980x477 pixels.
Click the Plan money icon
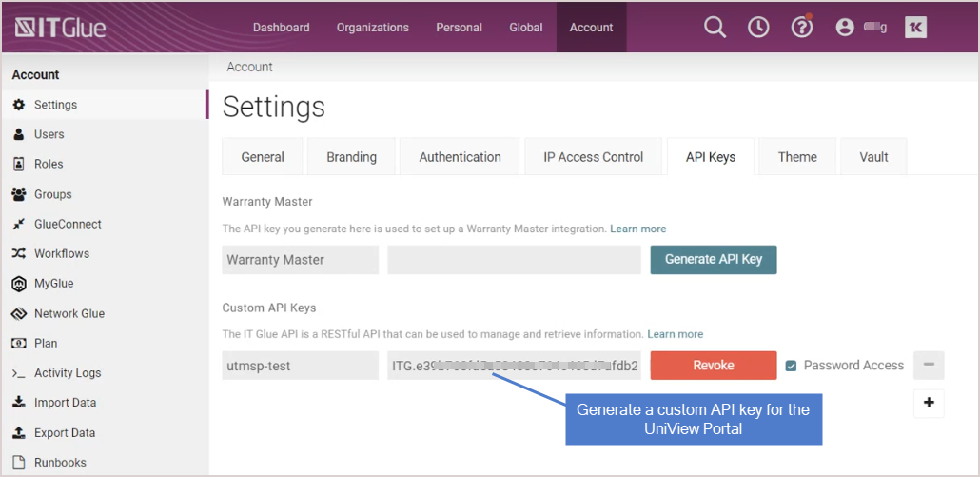click(19, 343)
